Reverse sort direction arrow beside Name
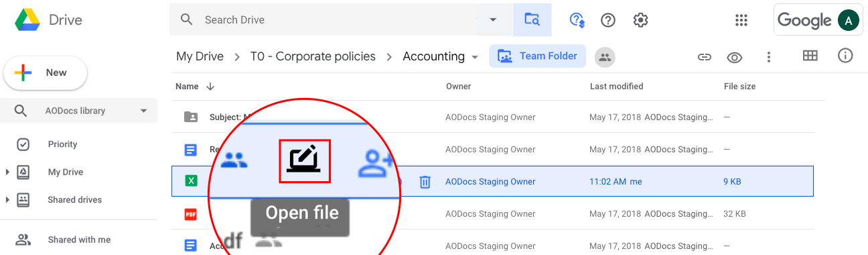This screenshot has height=255, width=868. click(210, 87)
